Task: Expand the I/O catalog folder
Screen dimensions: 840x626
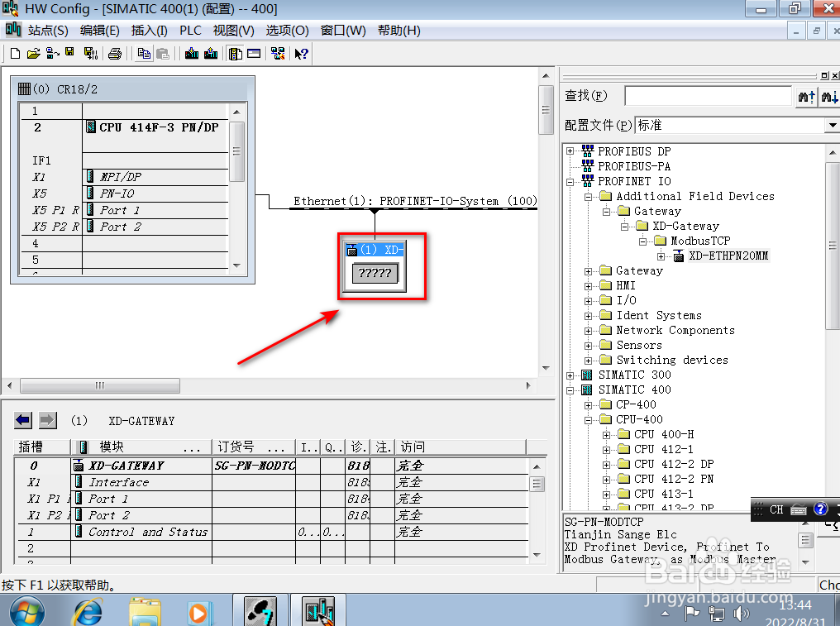Action: pyautogui.click(x=588, y=301)
